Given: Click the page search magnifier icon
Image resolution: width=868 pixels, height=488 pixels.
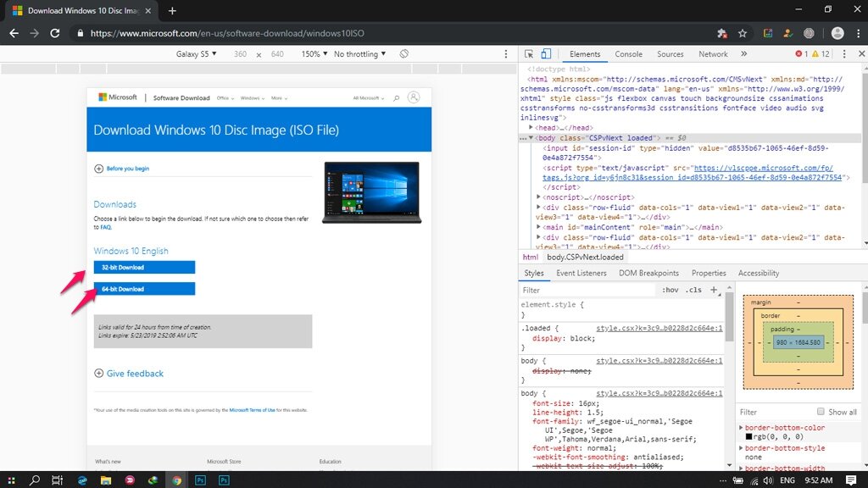Looking at the screenshot, I should (x=397, y=98).
